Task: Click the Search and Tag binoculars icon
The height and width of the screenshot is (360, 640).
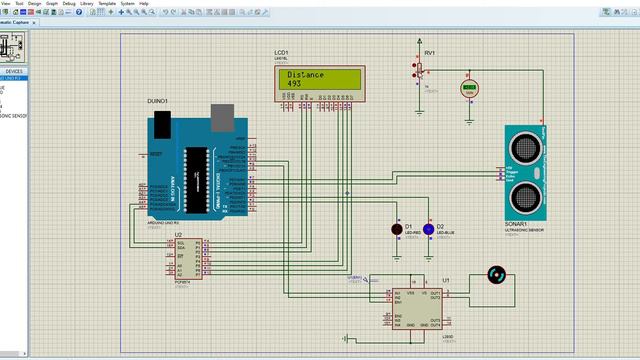Action: pyautogui.click(x=617, y=12)
